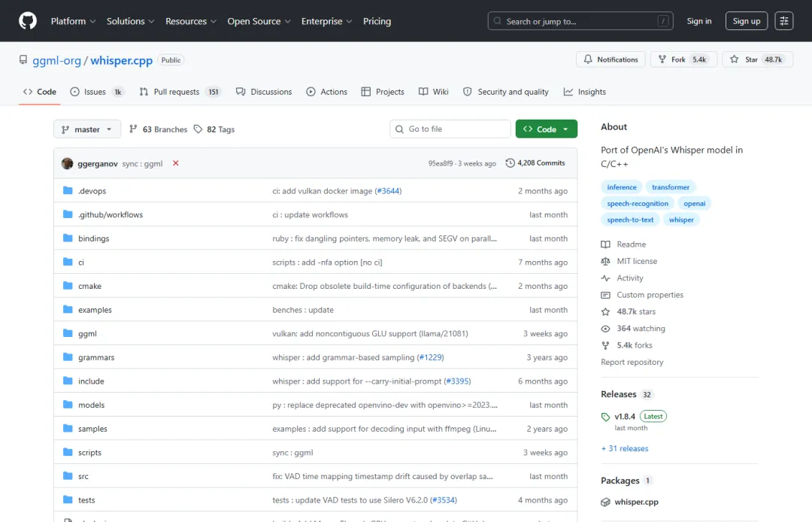Viewport: 812px width, 522px height.
Task: Open the grammars folder
Action: pyautogui.click(x=96, y=357)
